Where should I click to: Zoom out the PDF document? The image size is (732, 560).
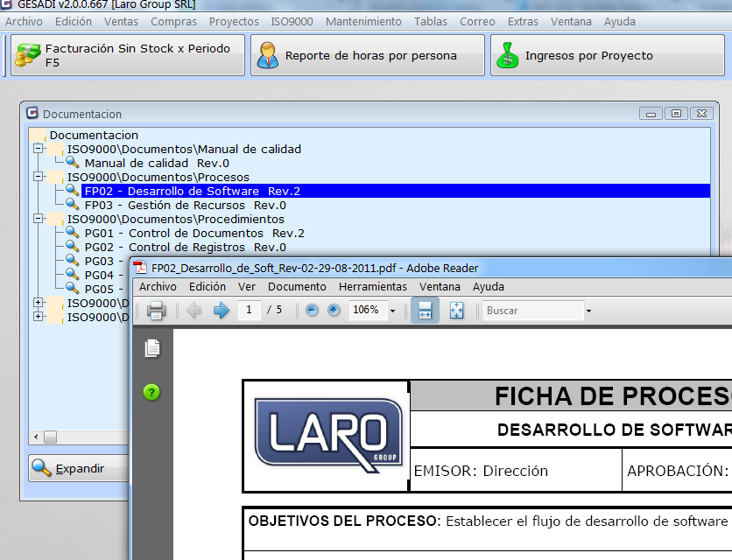pos(313,311)
